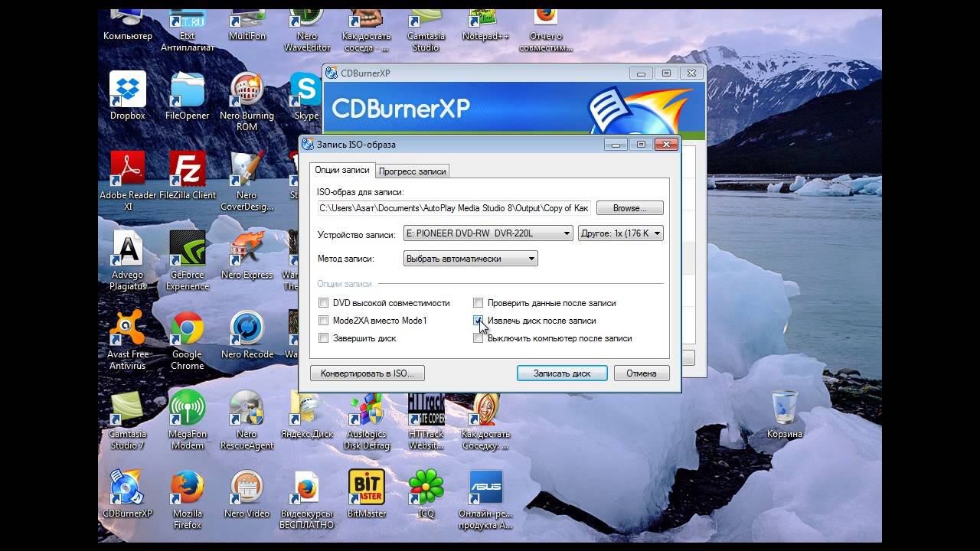Open MultiFon desktop shortcut
The width and height of the screenshot is (980, 551).
click(247, 26)
